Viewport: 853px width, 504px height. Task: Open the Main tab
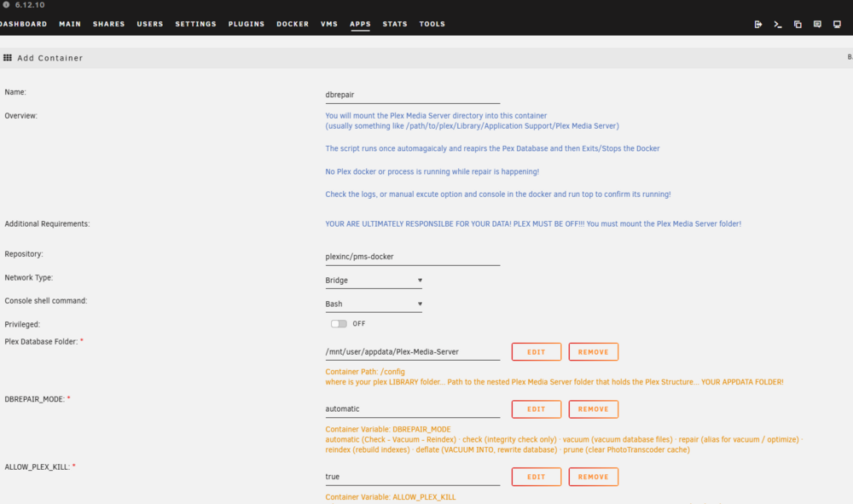pyautogui.click(x=70, y=24)
